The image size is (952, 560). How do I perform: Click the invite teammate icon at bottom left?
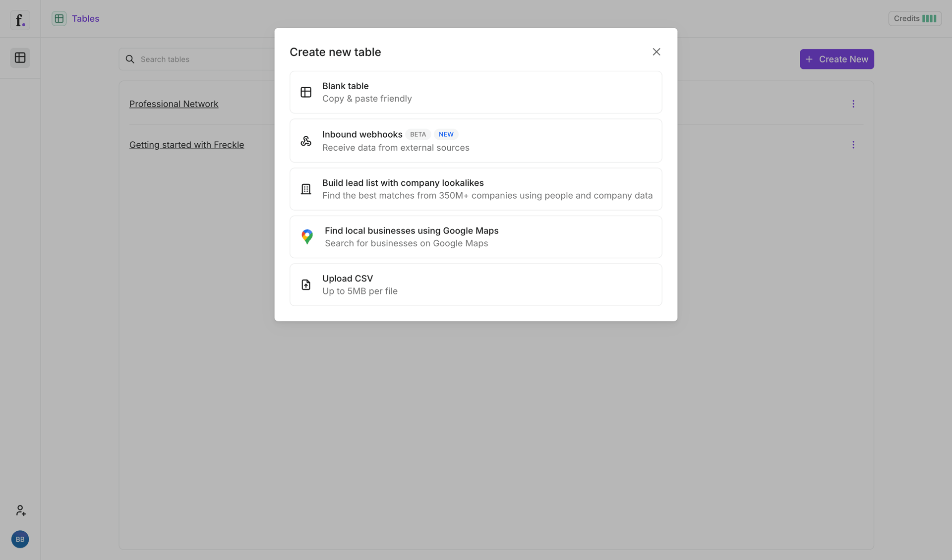(20, 510)
